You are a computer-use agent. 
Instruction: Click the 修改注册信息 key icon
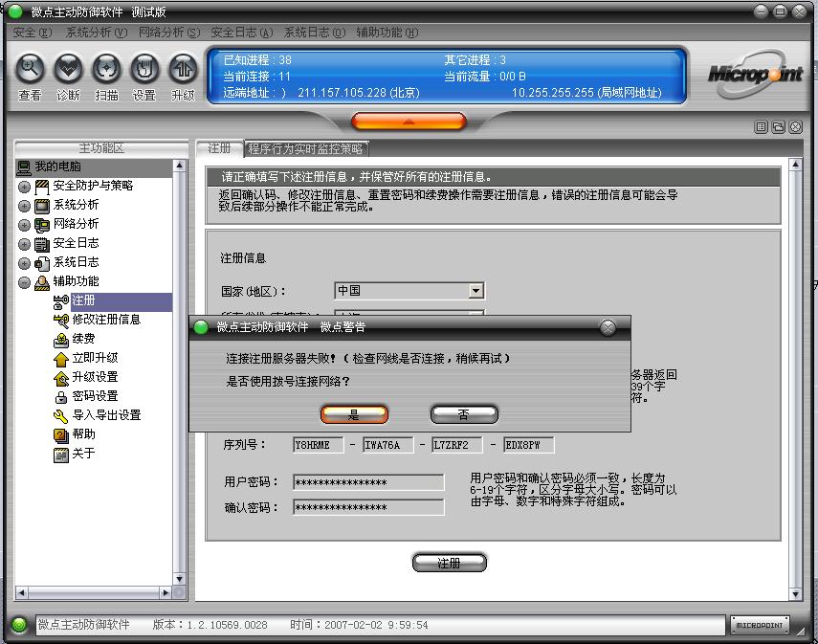pos(61,320)
